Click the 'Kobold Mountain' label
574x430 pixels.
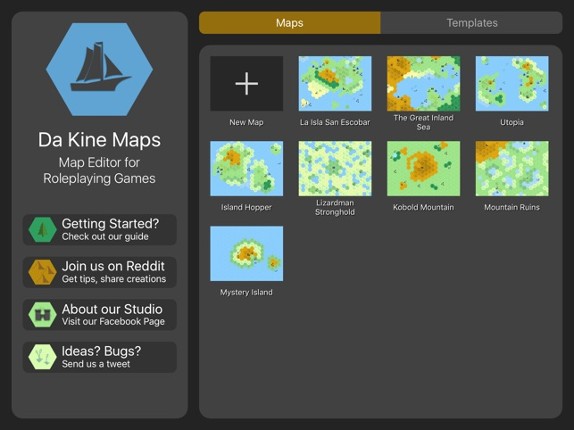click(x=424, y=207)
